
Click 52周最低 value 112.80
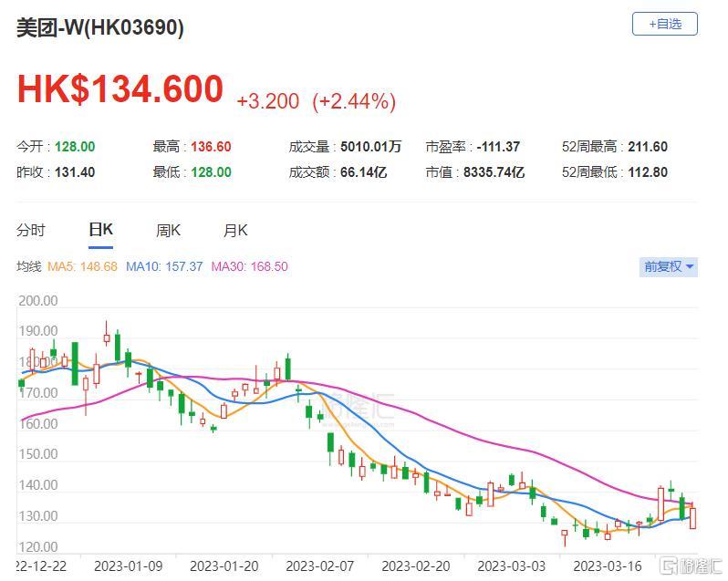pos(648,172)
